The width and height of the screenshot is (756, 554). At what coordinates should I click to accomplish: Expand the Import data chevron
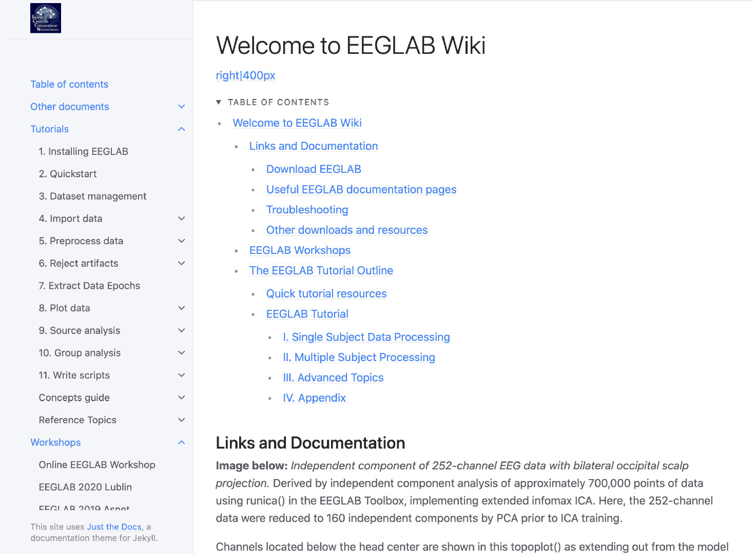click(181, 219)
